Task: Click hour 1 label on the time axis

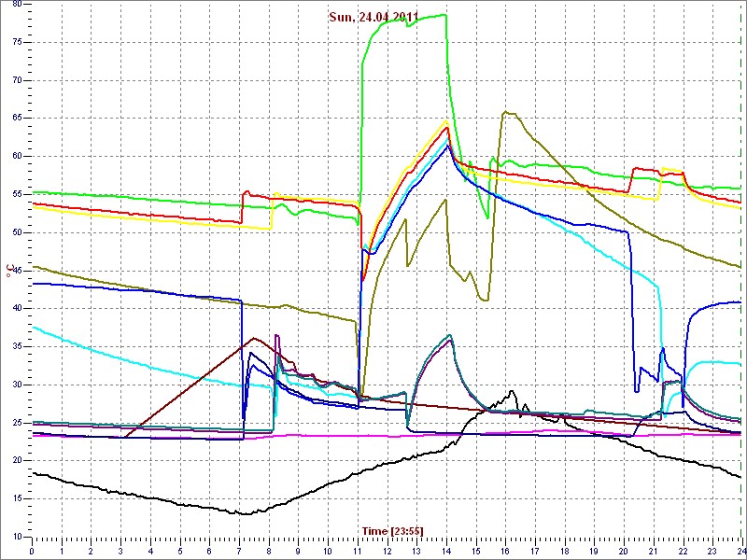Action: (x=62, y=552)
